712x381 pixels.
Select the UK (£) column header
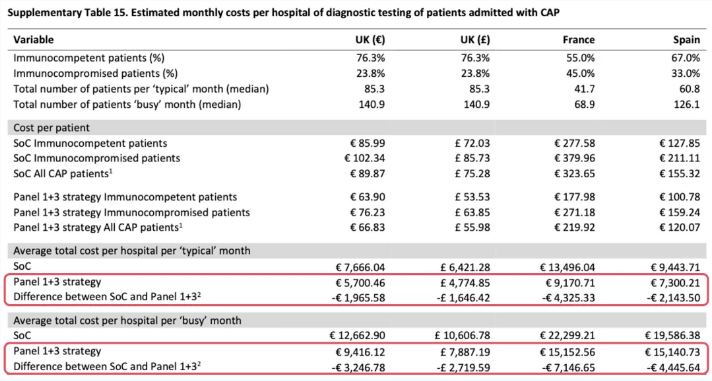click(x=475, y=40)
